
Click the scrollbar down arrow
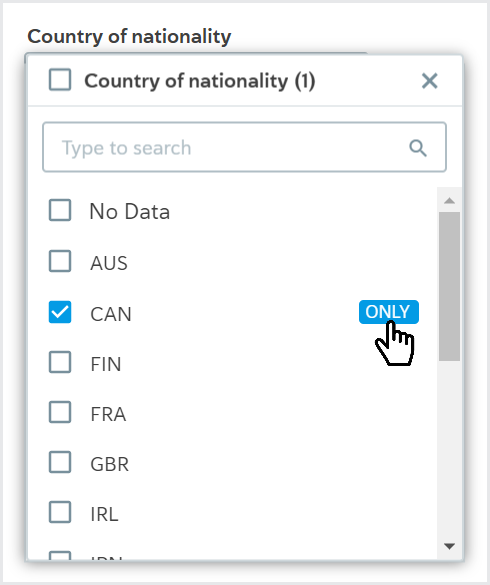point(449,547)
